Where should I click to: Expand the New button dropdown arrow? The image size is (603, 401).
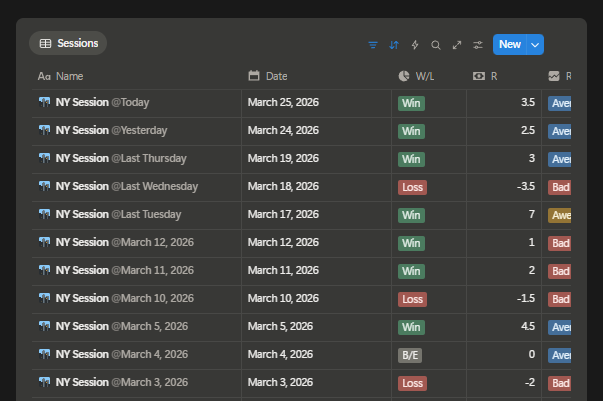point(535,45)
